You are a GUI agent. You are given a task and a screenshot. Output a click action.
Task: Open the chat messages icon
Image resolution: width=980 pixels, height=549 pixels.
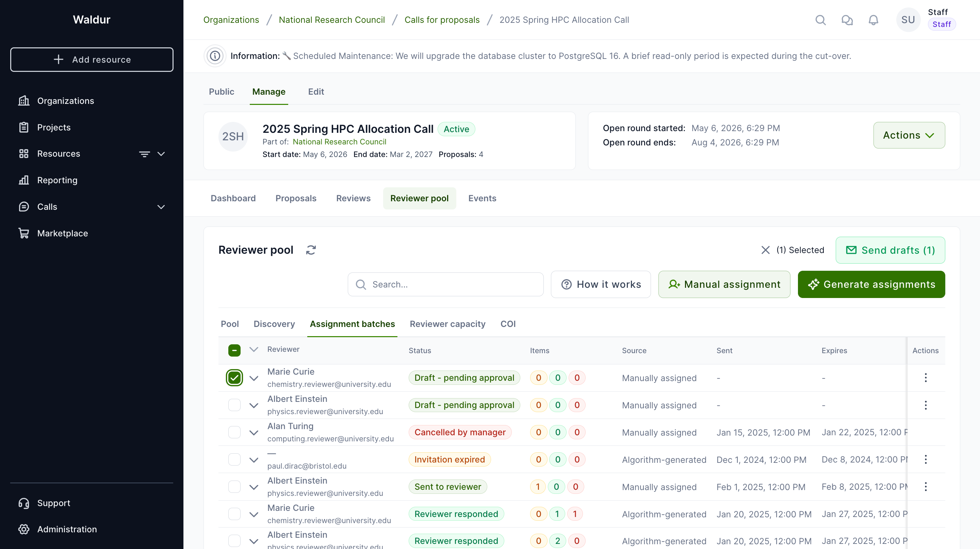(847, 20)
